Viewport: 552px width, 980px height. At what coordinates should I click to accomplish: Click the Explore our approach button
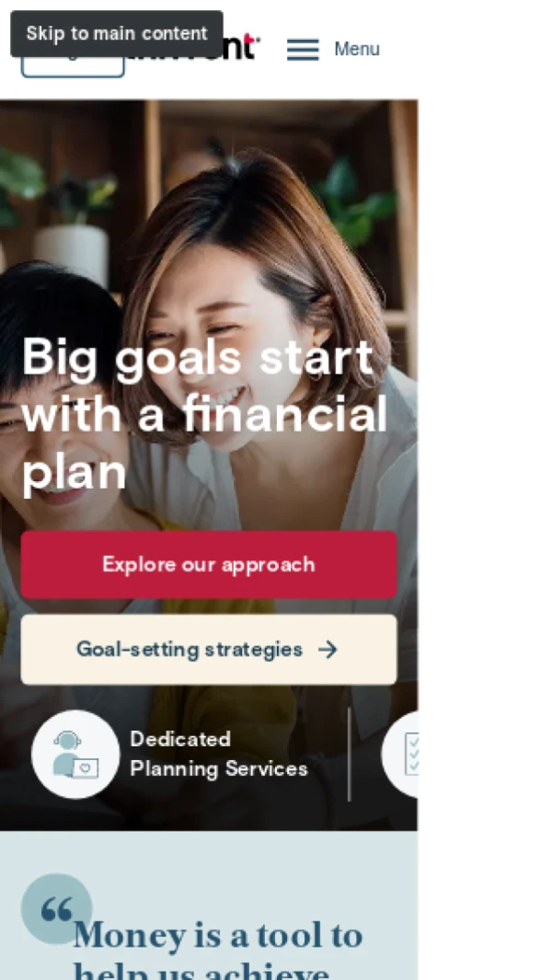209,565
